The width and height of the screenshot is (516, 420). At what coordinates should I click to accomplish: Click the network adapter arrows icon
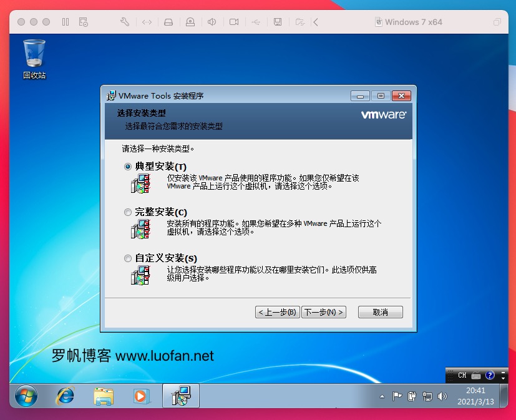[x=147, y=22]
